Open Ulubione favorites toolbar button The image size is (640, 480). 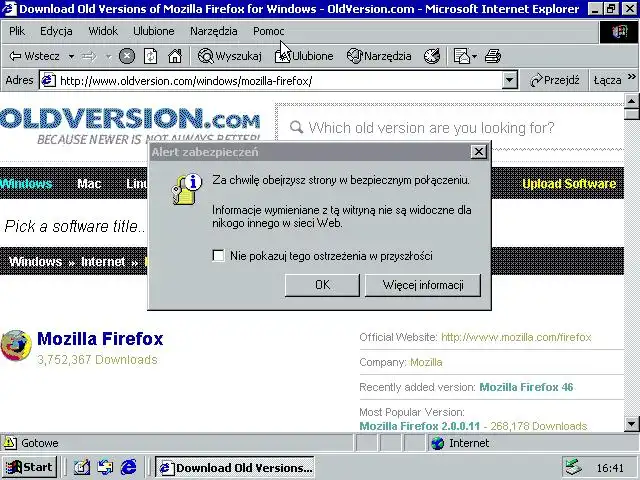click(x=304, y=56)
